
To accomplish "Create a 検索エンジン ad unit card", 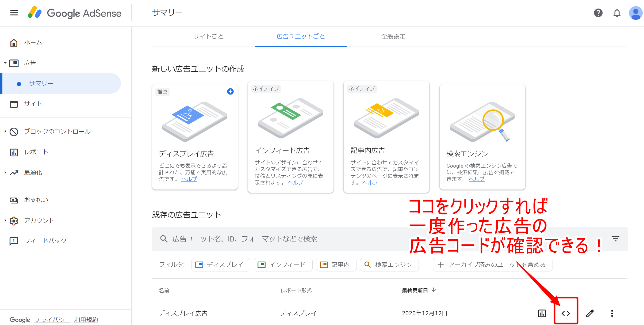I will [x=482, y=137].
